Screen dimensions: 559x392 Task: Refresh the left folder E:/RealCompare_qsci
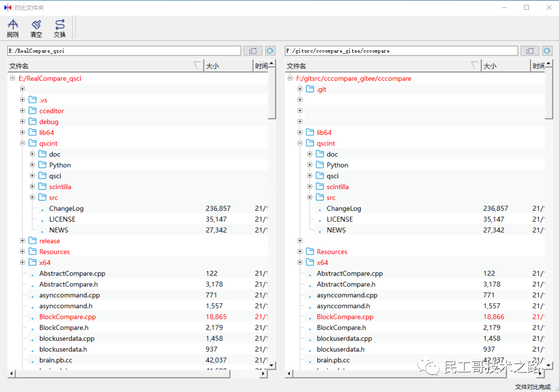point(270,51)
